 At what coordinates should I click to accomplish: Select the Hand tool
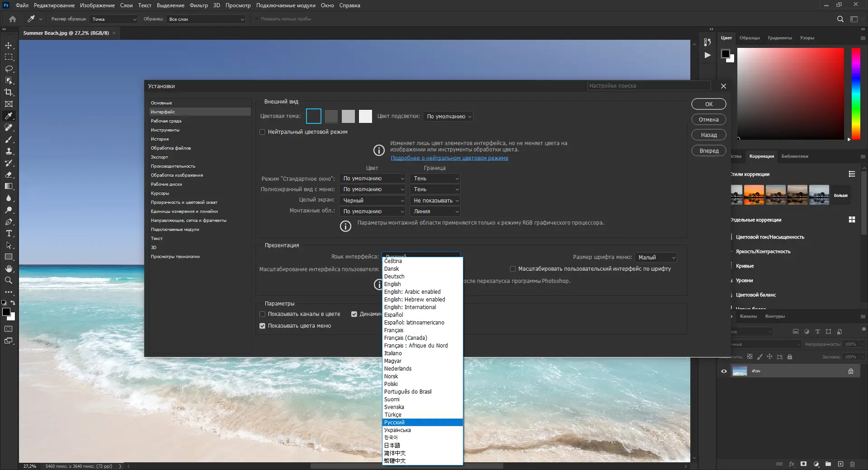[x=9, y=268]
